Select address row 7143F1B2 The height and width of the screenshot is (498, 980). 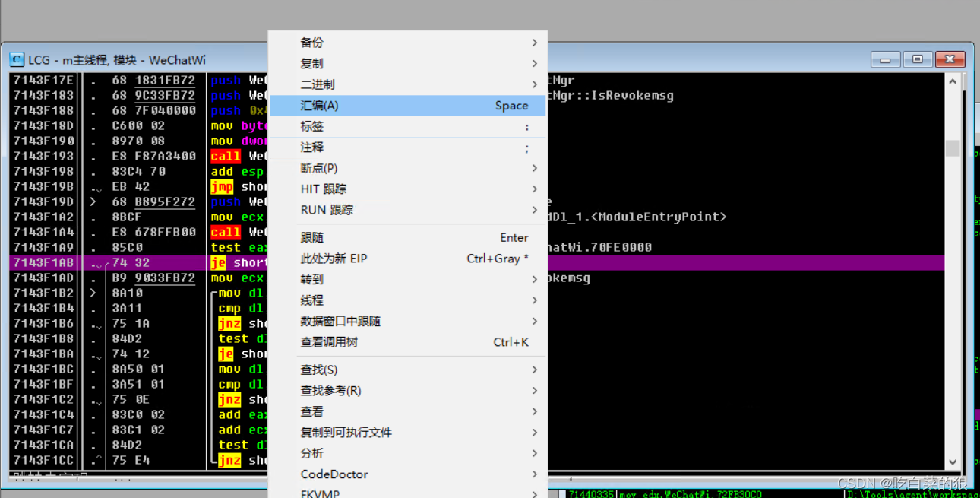tap(44, 293)
